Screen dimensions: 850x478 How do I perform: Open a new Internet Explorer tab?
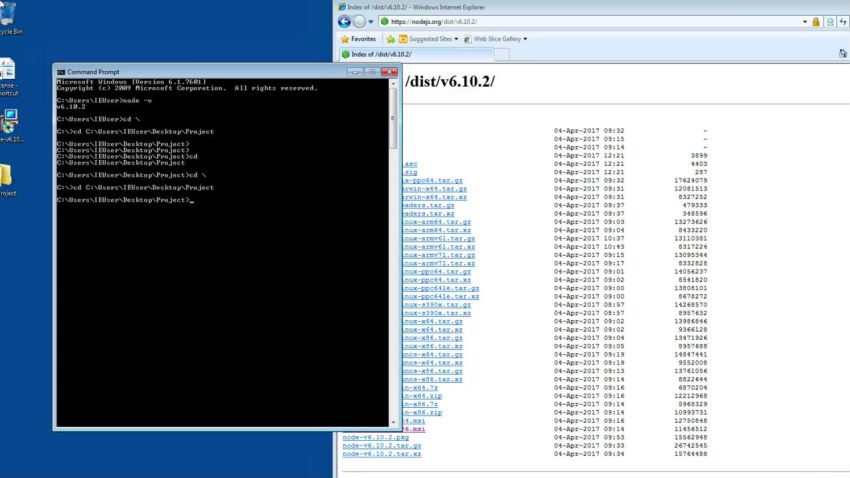502,54
